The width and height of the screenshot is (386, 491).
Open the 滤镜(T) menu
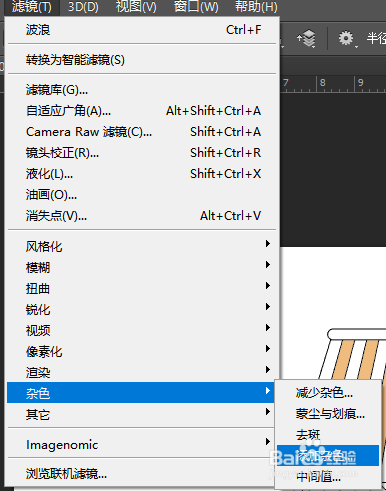[32, 7]
